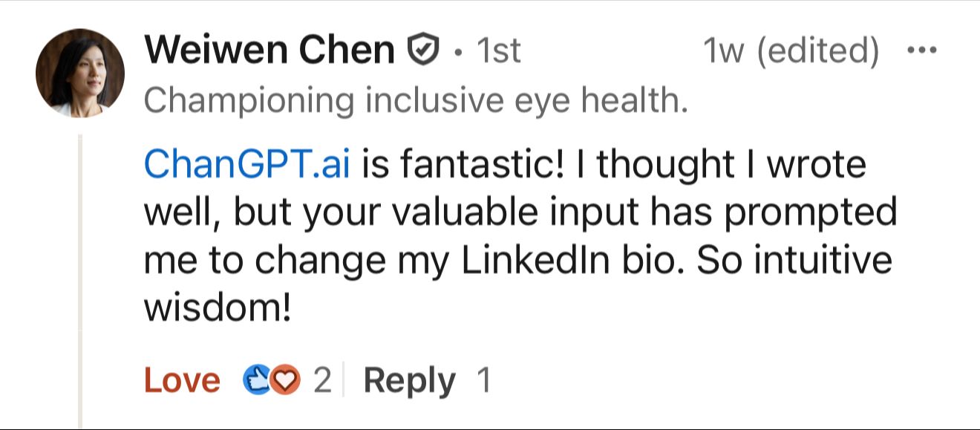Click the orange heart reaction icon

tap(286, 381)
